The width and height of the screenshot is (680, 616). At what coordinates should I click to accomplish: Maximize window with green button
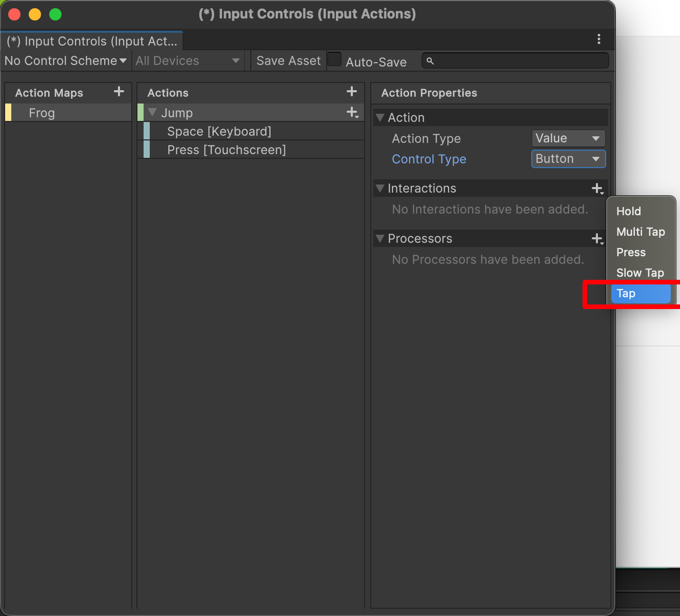[55, 14]
